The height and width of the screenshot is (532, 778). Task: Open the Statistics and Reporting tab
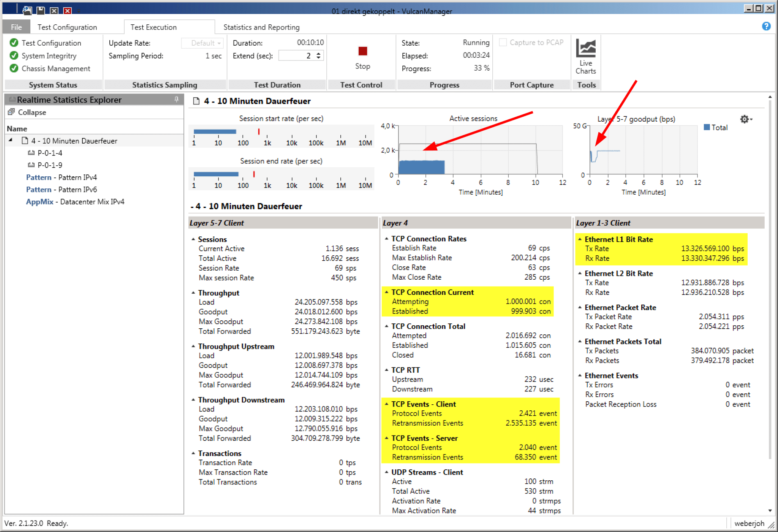[x=261, y=27]
